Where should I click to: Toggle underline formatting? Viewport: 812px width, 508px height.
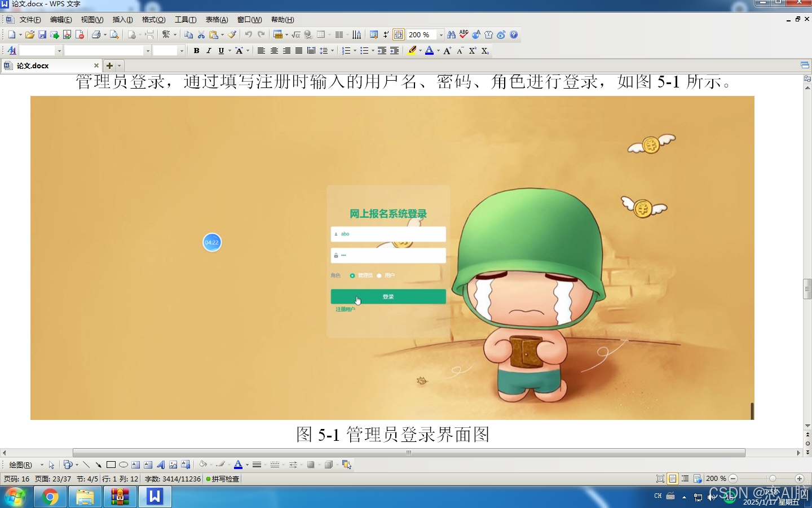(221, 51)
